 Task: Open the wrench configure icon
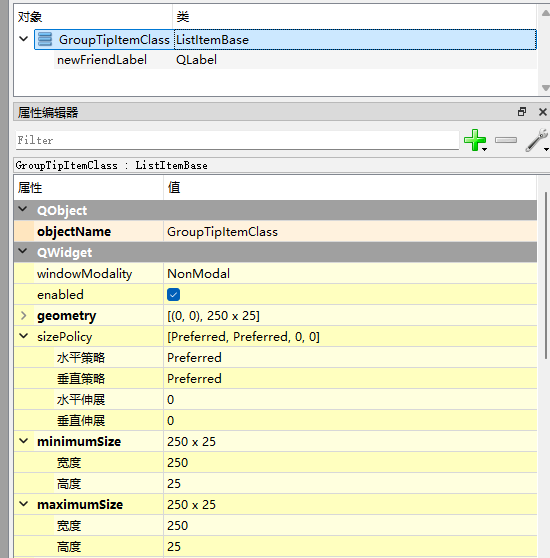pos(536,140)
